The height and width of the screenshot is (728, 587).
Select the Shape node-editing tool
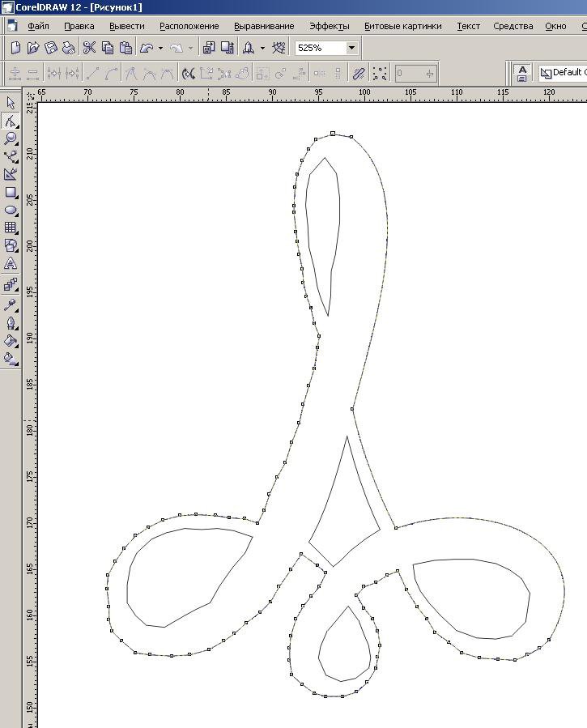11,121
